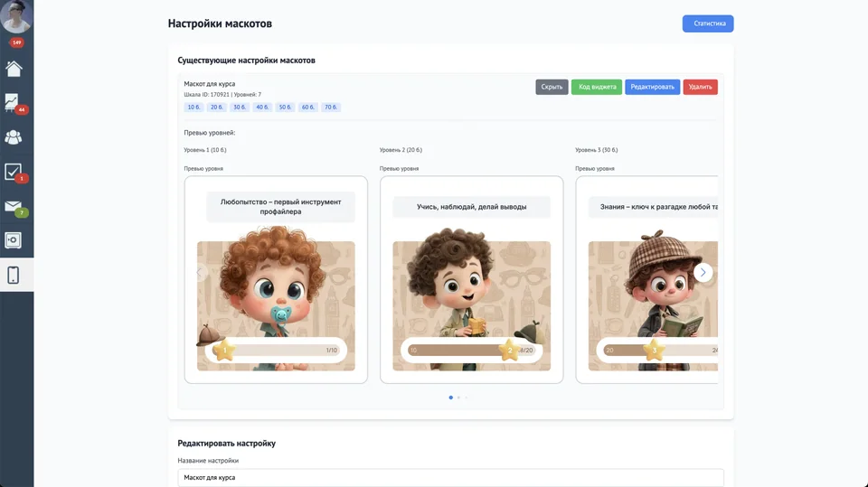Click the Редактировать button
This screenshot has width=868, height=487.
tap(652, 87)
